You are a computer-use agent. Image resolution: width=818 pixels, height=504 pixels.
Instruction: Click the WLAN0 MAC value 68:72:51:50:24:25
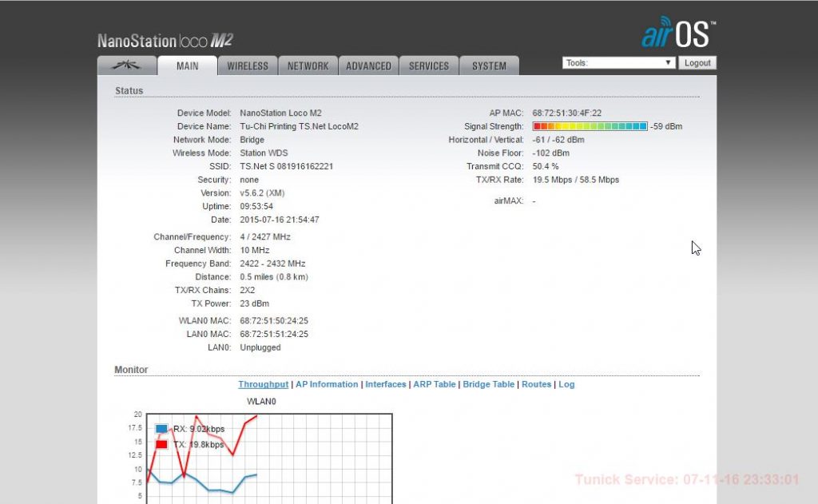point(274,320)
